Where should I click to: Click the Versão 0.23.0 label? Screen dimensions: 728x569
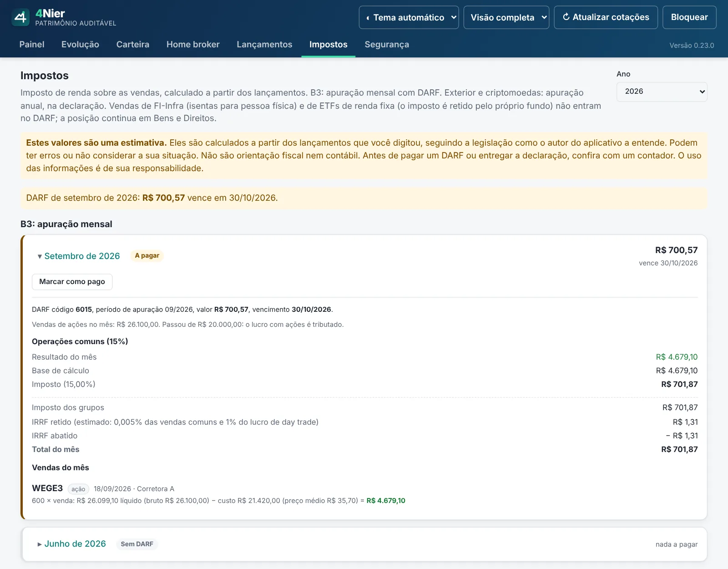pos(692,45)
